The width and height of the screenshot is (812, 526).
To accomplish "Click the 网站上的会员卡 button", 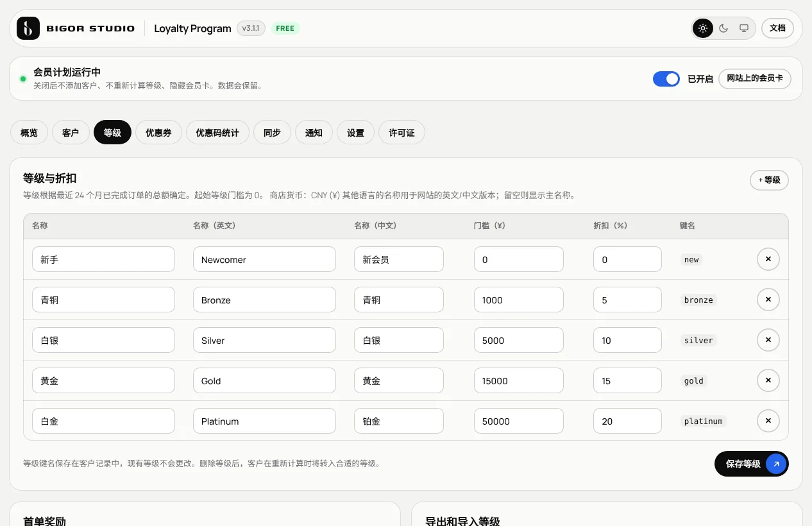I will coord(754,78).
